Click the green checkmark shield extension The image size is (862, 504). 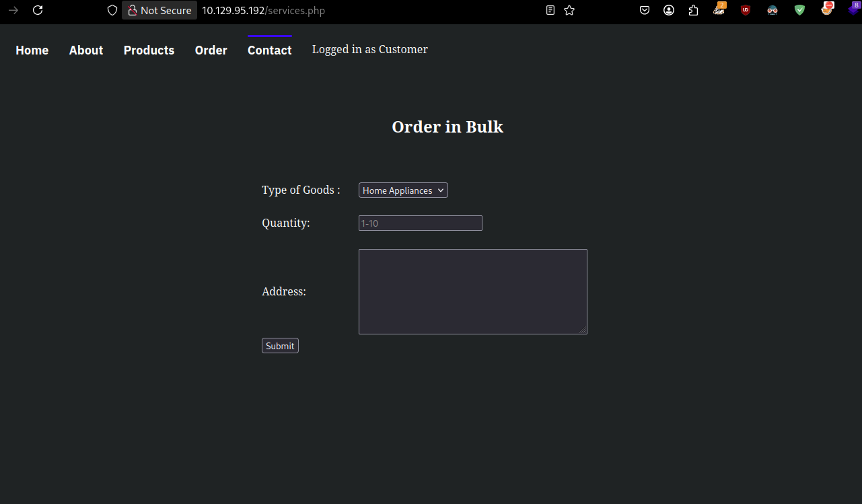click(x=799, y=10)
